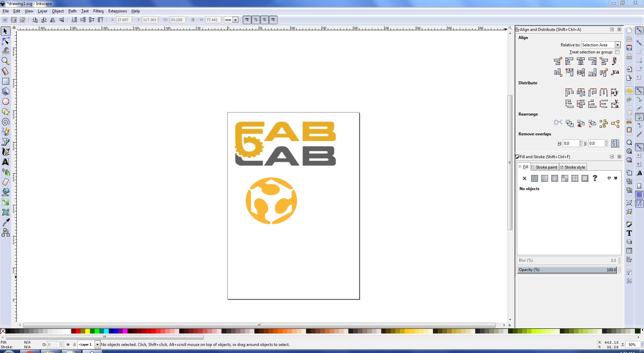Lower selection to bottom
Image resolution: width=644 pixels, height=353 pixels.
[74, 20]
